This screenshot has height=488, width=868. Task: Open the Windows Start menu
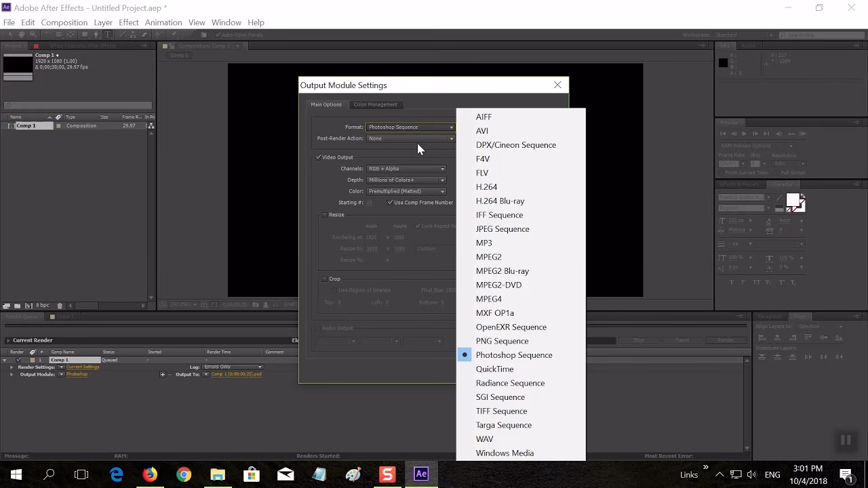click(x=16, y=474)
